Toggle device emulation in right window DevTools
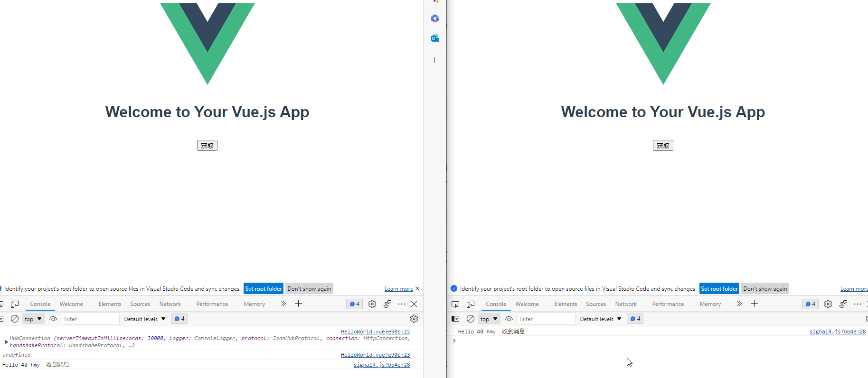Screen dimensions: 868x378 (x=471, y=304)
